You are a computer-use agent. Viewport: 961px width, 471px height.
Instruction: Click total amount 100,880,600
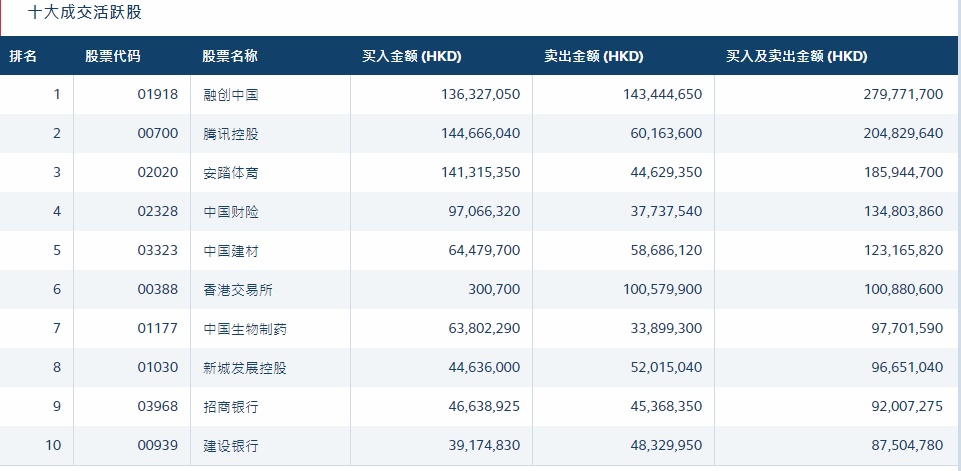[903, 289]
